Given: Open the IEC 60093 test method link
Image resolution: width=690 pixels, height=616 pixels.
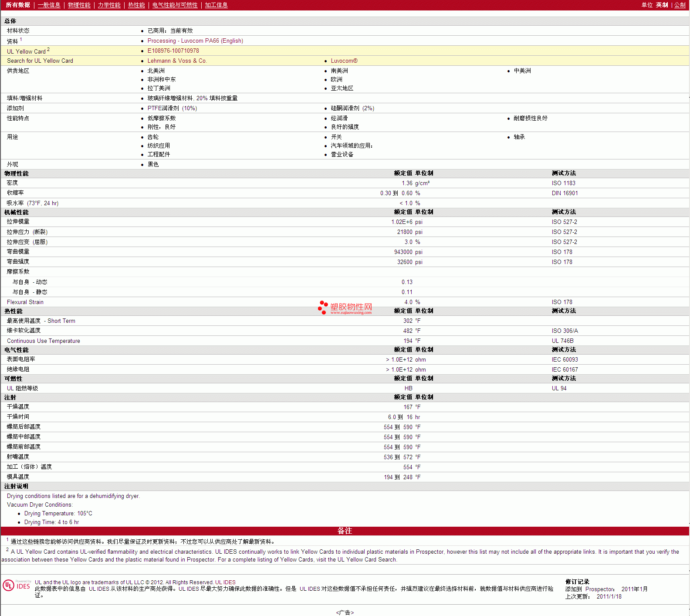Looking at the screenshot, I should pos(565,360).
